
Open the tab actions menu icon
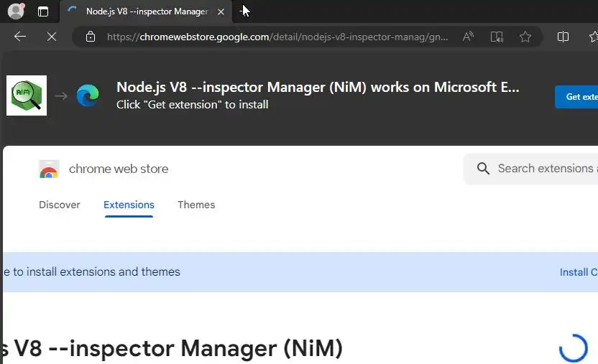click(43, 11)
